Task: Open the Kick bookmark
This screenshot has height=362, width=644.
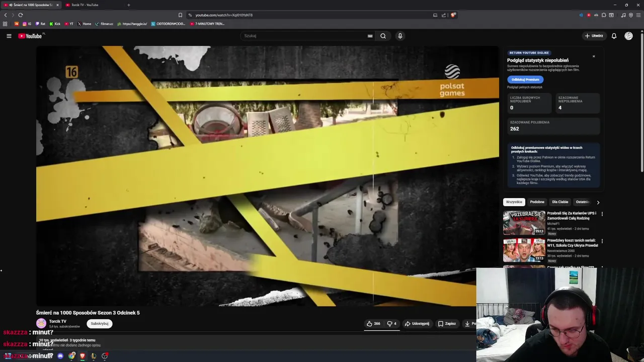Action: pos(55,24)
